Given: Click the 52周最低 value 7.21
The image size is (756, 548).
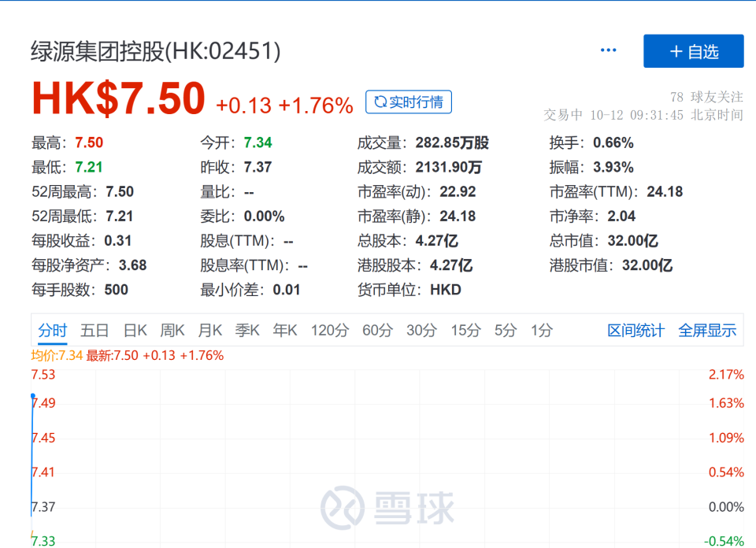Looking at the screenshot, I should 120,217.
